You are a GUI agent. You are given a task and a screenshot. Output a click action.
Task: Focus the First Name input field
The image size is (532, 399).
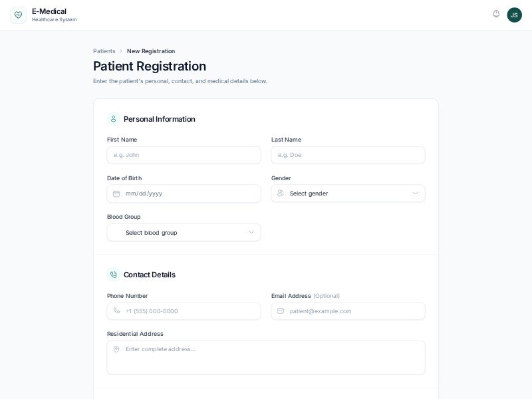(x=184, y=155)
